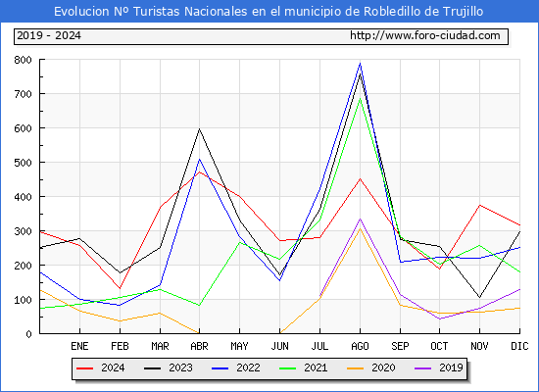This screenshot has width=539, height=392.
Task: Click the ENE month axis label
Action: 79,346
